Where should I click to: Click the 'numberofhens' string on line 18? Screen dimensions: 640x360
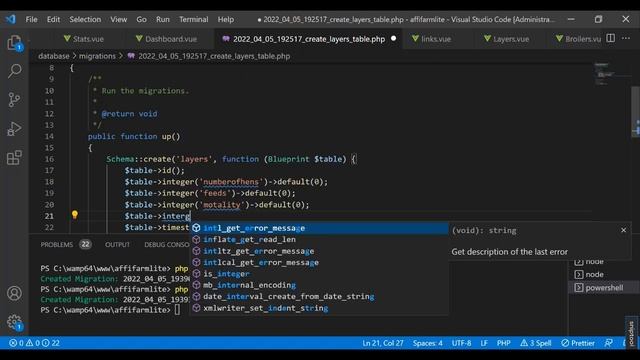coord(231,182)
